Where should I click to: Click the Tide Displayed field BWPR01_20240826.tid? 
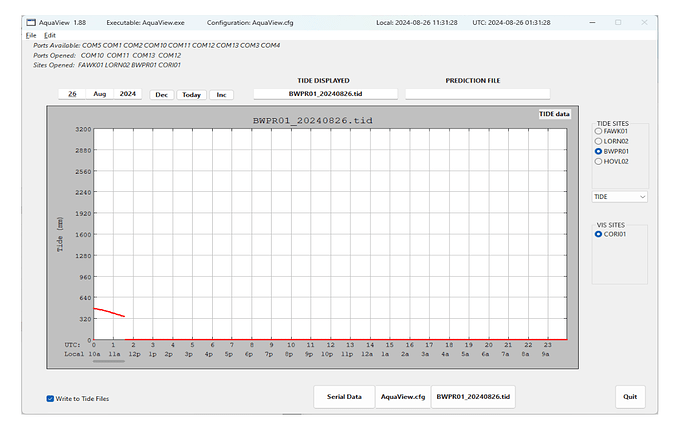coord(325,94)
